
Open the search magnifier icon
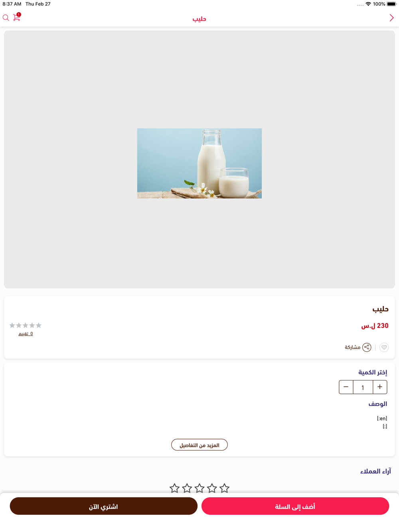[x=6, y=18]
